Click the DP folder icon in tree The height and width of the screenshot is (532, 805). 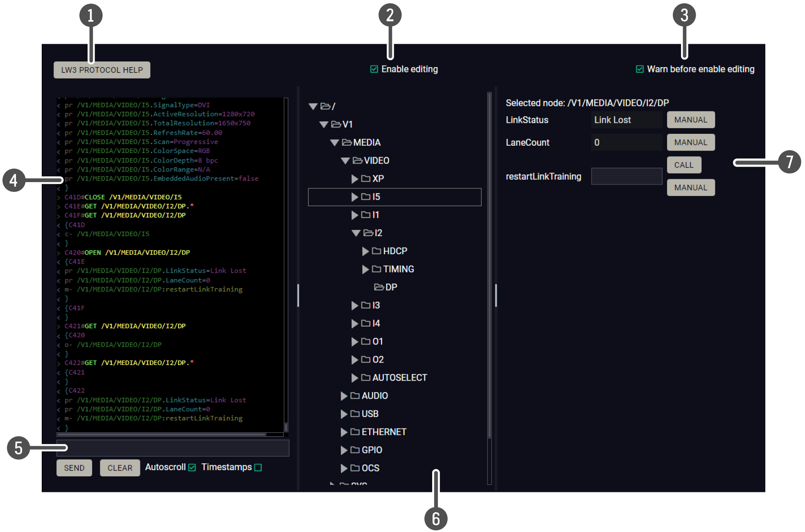point(379,287)
